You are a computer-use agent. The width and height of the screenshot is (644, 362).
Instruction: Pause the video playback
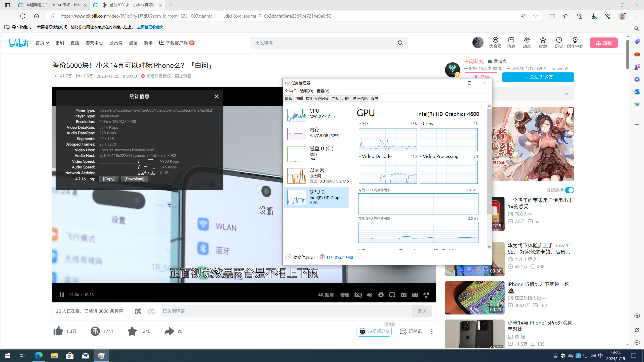(x=61, y=295)
